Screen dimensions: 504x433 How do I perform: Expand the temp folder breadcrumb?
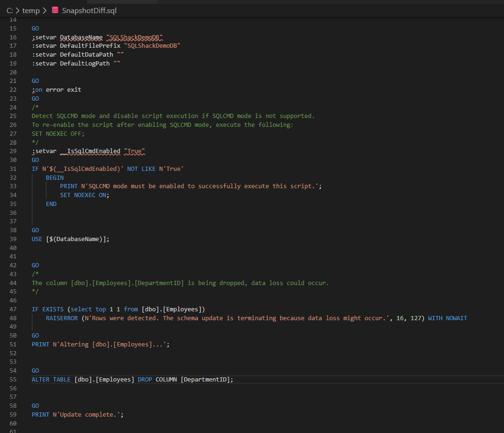(x=31, y=10)
